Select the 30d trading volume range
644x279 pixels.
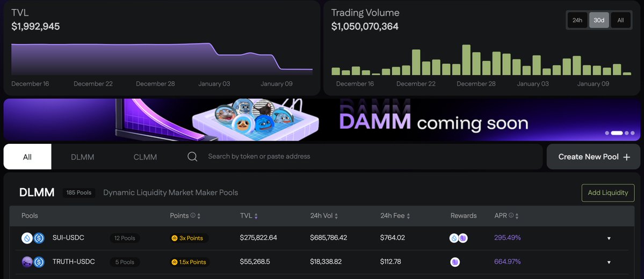[x=598, y=20]
